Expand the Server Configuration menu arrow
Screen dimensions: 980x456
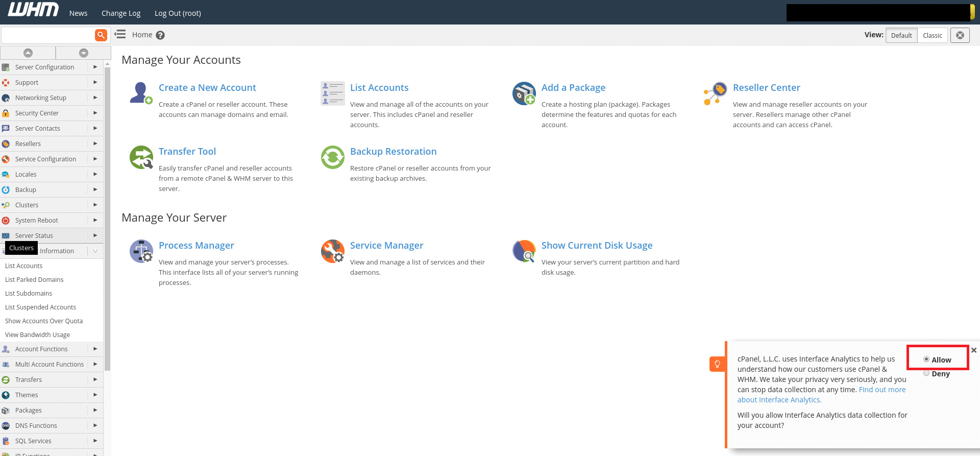tap(95, 67)
